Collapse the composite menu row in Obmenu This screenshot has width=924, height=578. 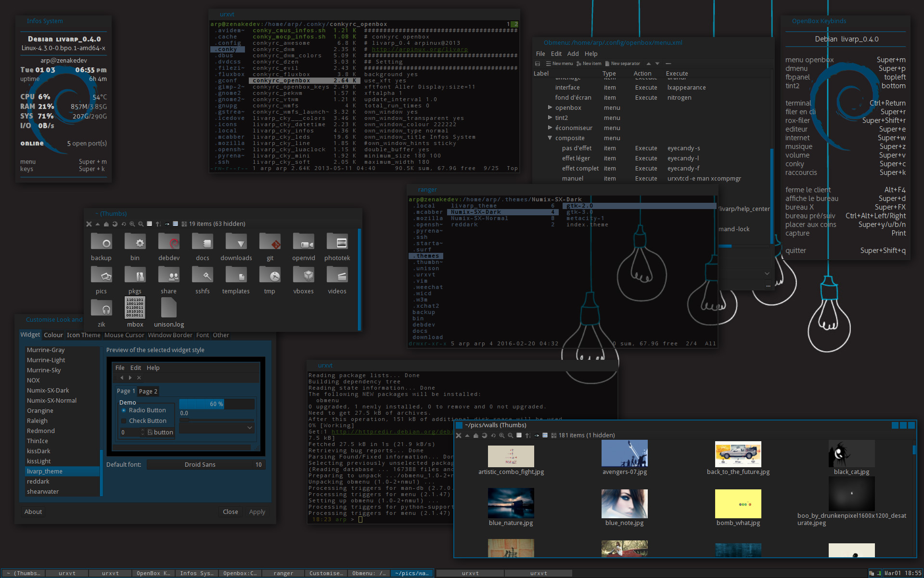tap(550, 138)
